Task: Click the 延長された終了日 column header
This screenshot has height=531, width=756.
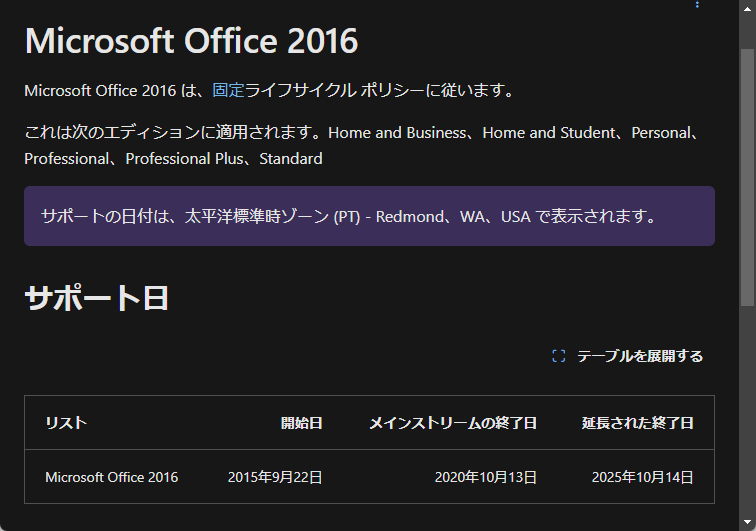Action: pyautogui.click(x=637, y=423)
